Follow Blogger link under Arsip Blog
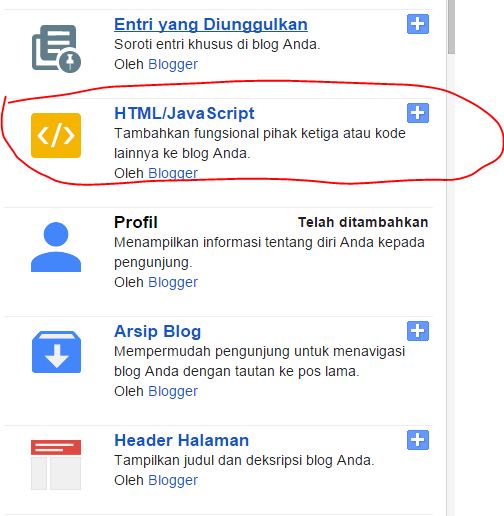This screenshot has width=504, height=516. pyautogui.click(x=173, y=391)
